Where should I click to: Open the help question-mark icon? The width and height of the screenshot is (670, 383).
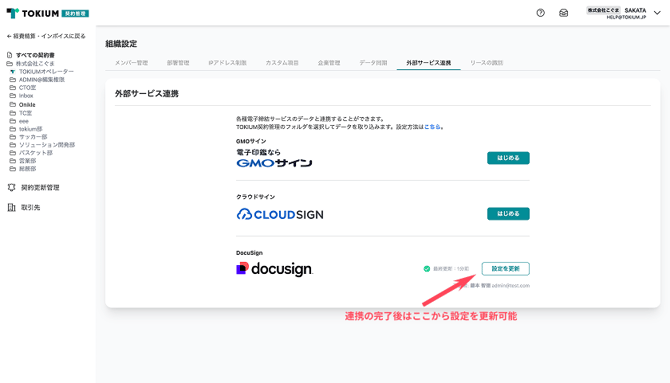(x=541, y=13)
